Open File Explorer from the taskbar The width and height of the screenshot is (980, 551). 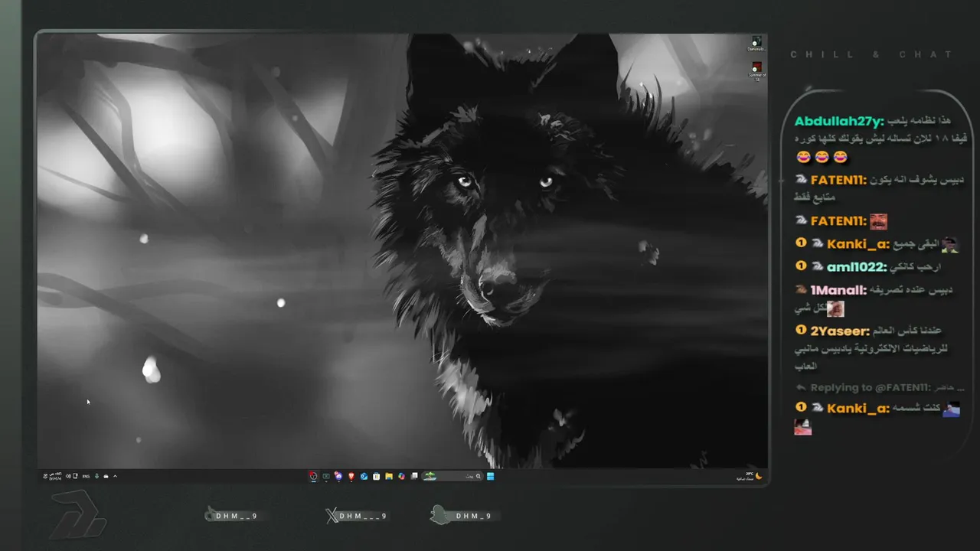click(389, 476)
